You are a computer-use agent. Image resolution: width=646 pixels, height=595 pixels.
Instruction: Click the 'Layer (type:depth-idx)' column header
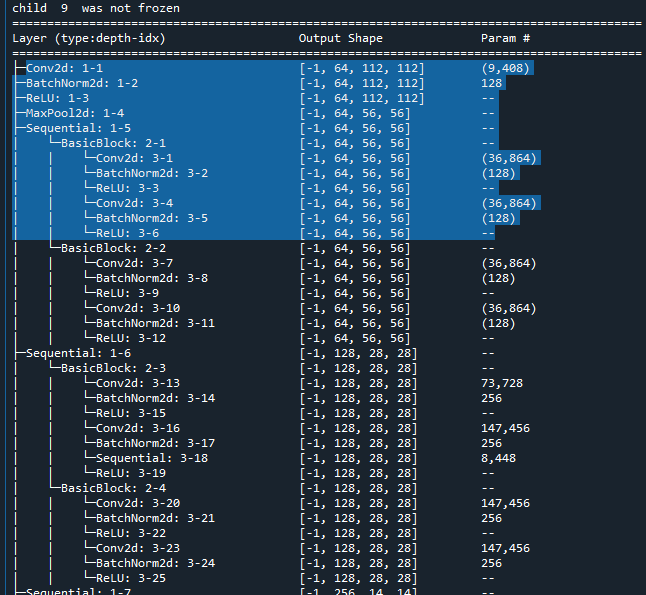(x=88, y=38)
